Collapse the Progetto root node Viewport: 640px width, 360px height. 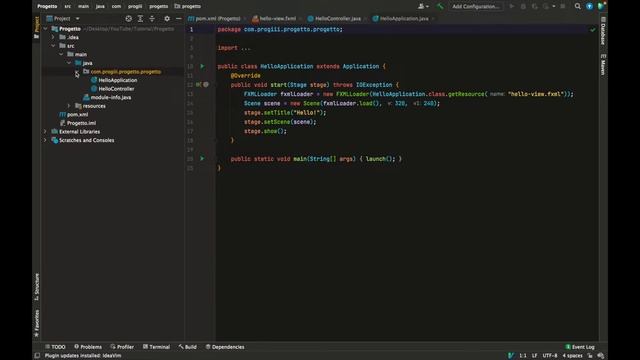click(45, 29)
